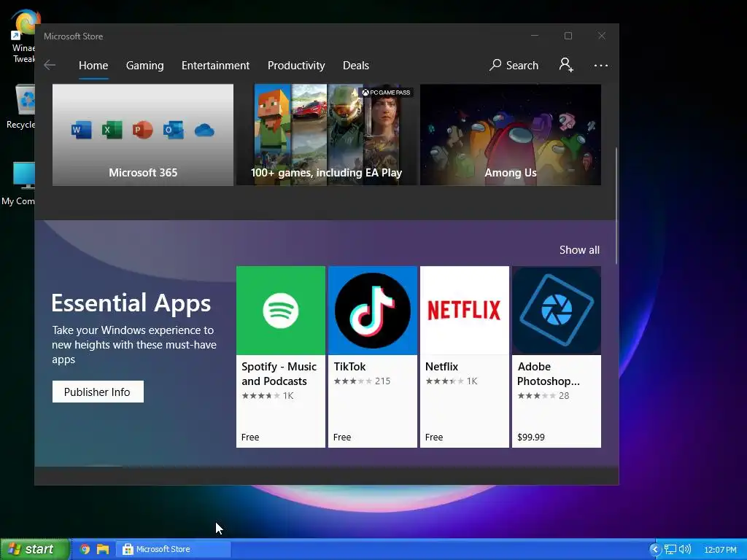
Task: Click the TikTok star rating 215
Action: pyautogui.click(x=362, y=381)
